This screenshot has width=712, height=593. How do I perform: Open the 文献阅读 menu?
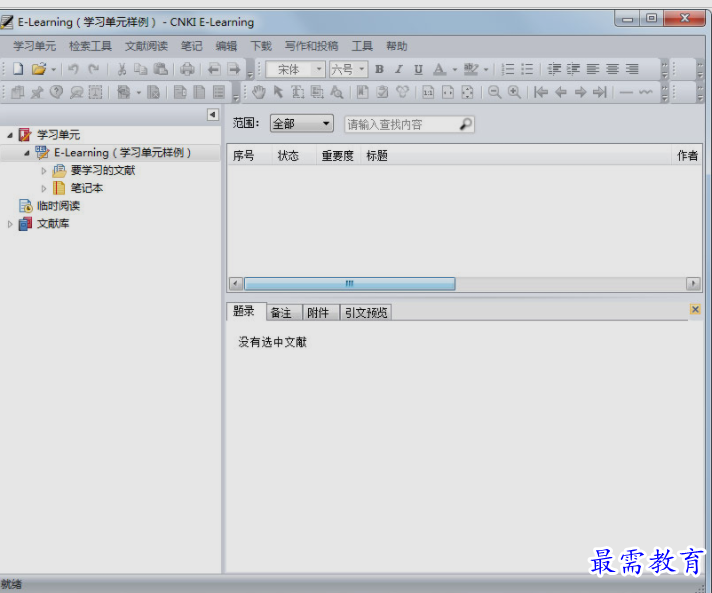146,46
